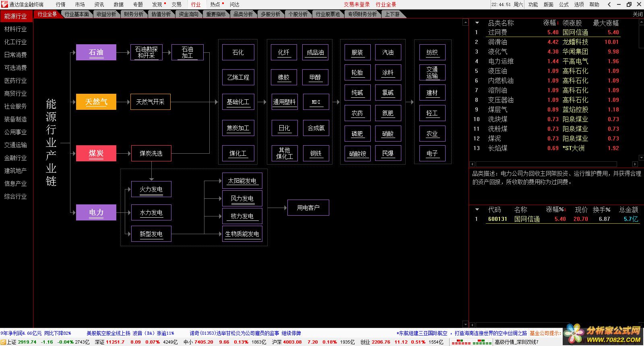Click the 太阳能发电 box
This screenshot has width=644, height=346.
coord(242,181)
